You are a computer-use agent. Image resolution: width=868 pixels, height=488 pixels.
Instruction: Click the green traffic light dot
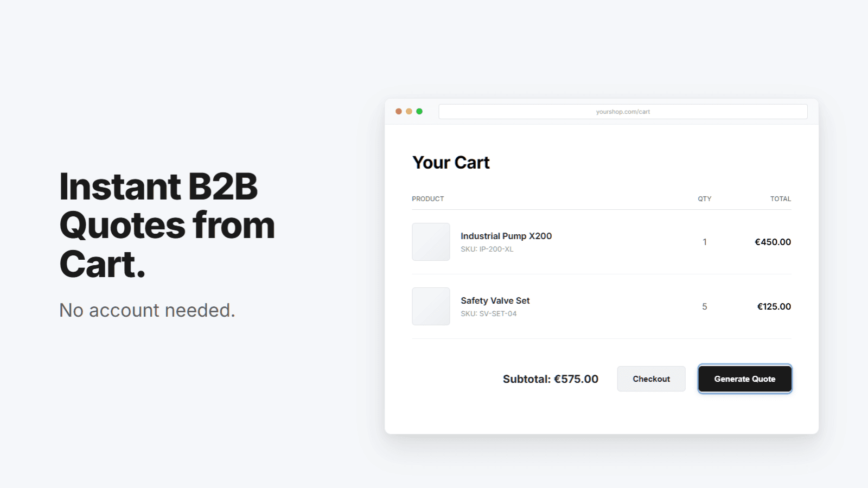click(x=419, y=111)
